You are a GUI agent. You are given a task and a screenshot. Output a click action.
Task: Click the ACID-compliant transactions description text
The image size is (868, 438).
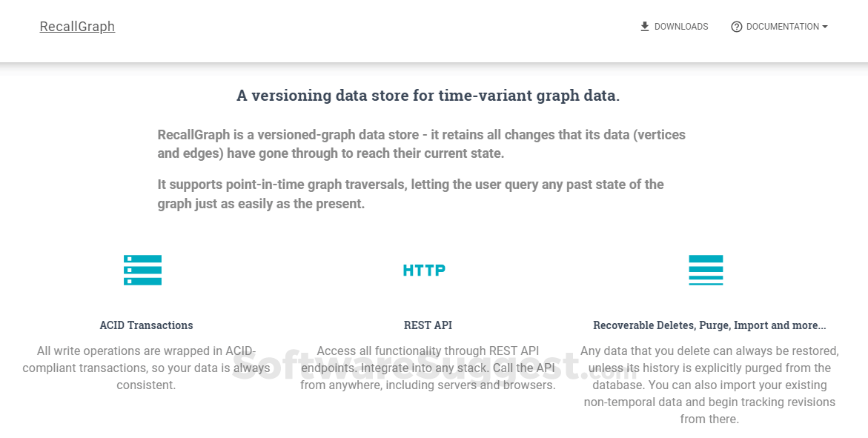(x=146, y=368)
